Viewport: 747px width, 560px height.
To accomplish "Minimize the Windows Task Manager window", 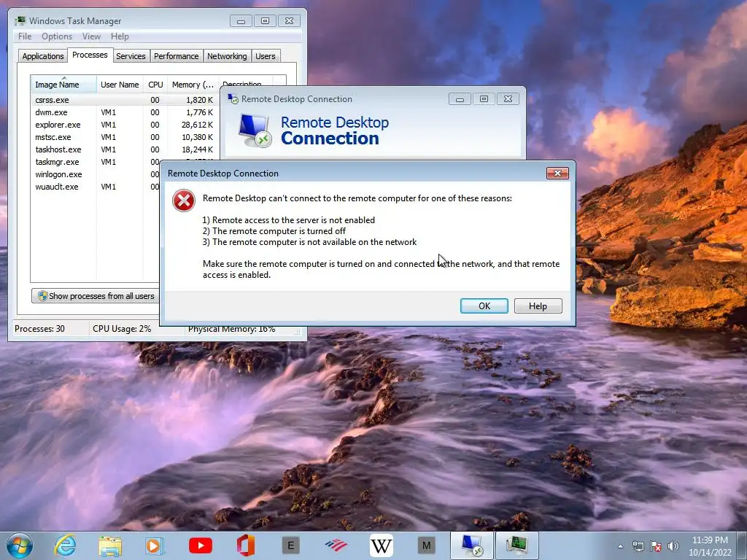I will point(241,21).
